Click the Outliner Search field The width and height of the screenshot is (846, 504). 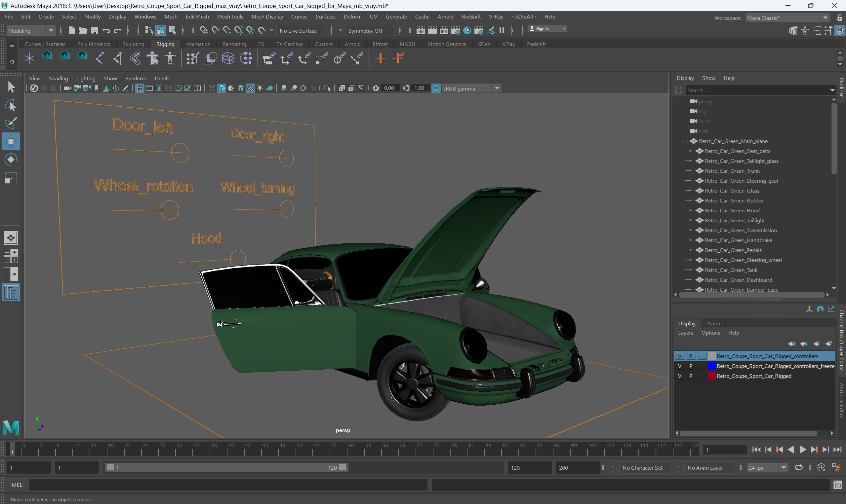[757, 90]
